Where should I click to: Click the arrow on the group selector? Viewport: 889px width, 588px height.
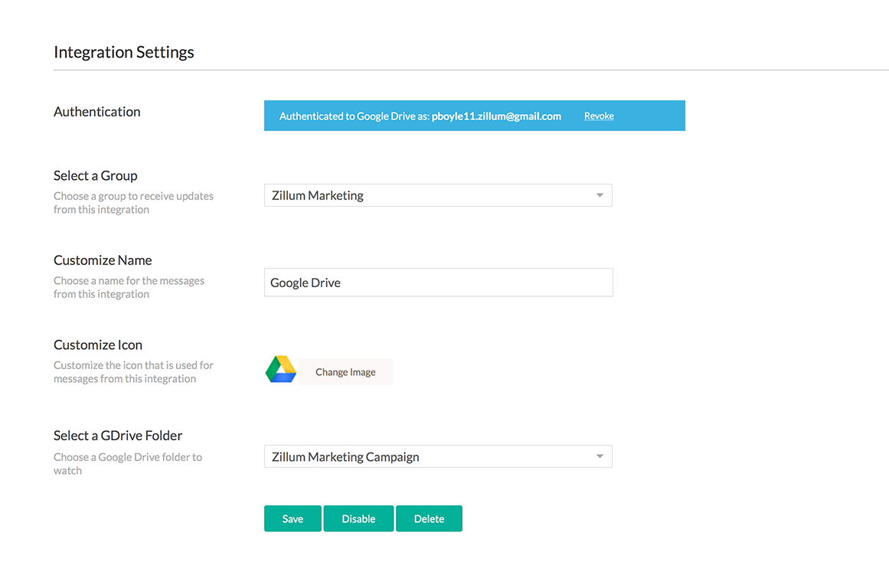coord(600,195)
